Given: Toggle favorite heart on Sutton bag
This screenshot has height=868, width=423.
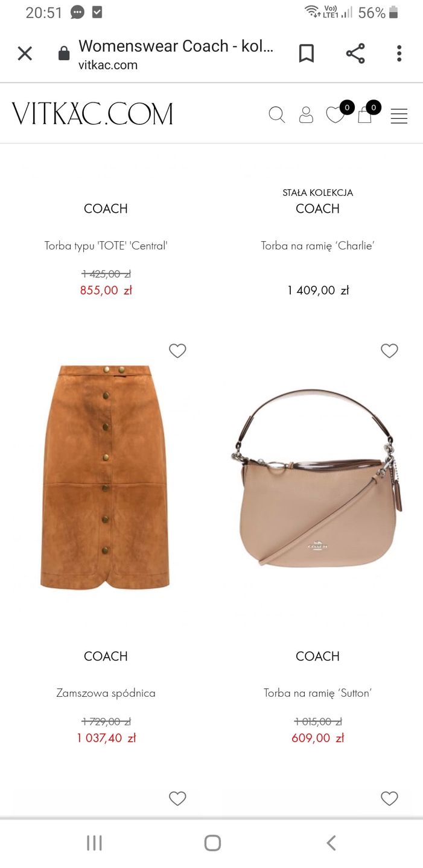Looking at the screenshot, I should pos(390,351).
